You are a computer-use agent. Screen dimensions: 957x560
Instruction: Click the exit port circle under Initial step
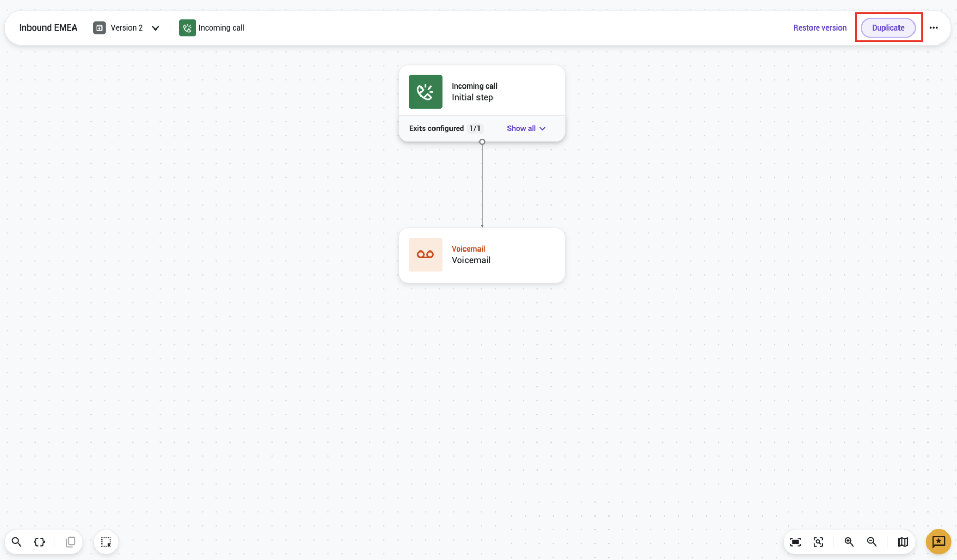(482, 142)
